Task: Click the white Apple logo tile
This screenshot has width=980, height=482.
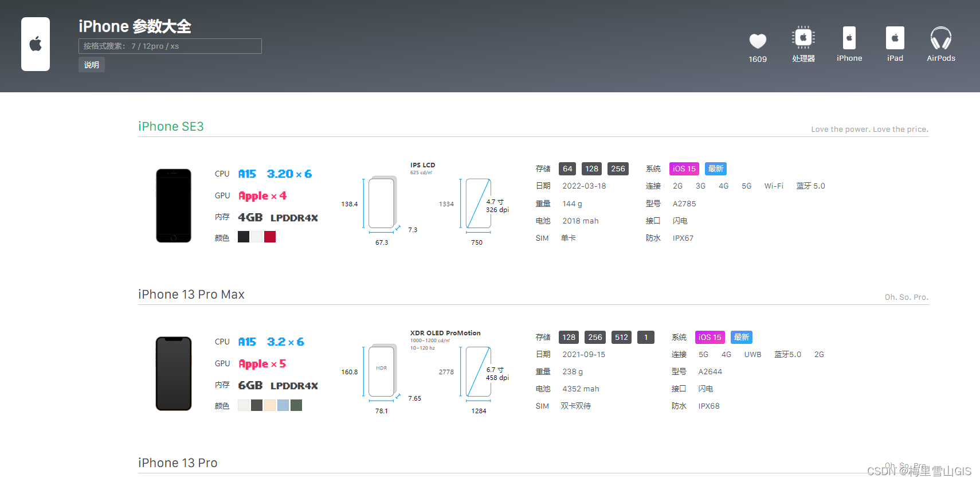Action: [x=36, y=44]
